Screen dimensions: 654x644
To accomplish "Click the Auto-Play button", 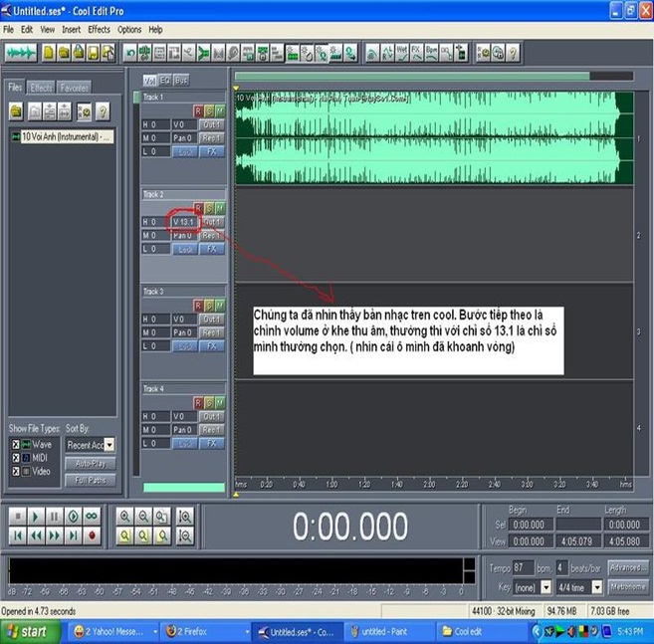I will (x=91, y=464).
